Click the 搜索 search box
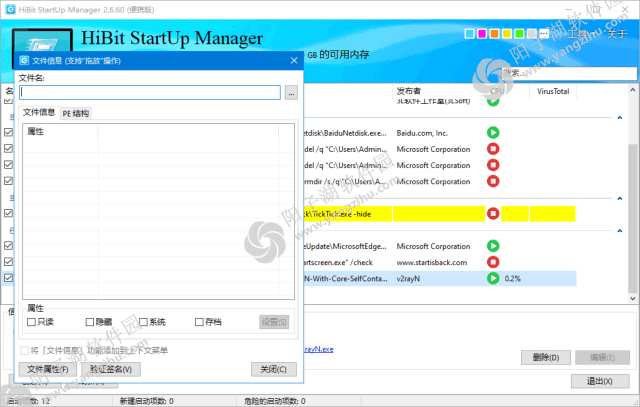Screen dimensions: 640x407 569,73
